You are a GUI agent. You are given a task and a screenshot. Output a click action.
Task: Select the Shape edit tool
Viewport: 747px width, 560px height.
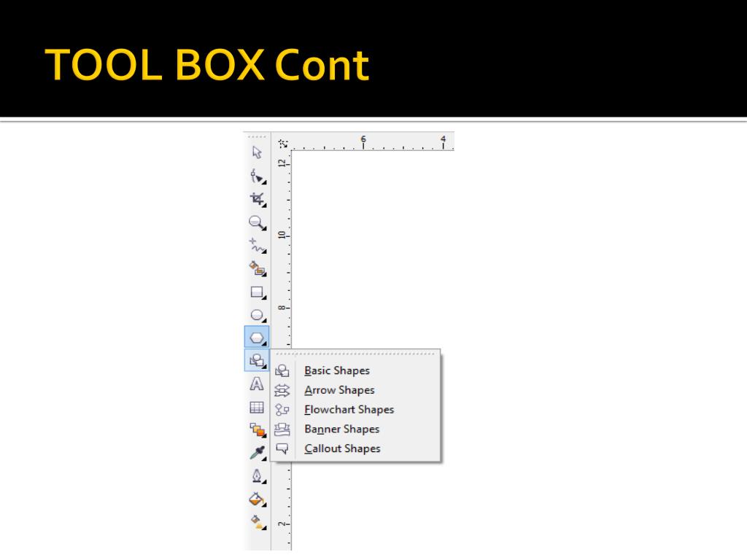pos(258,176)
